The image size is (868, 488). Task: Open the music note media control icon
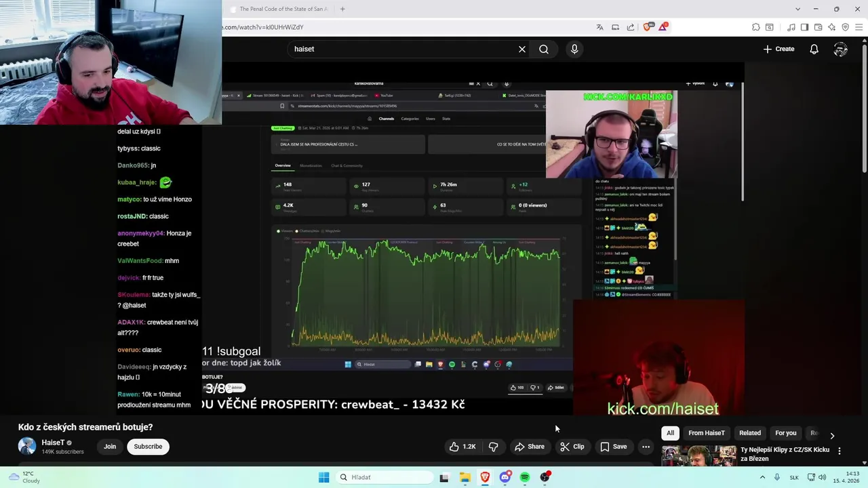(791, 27)
